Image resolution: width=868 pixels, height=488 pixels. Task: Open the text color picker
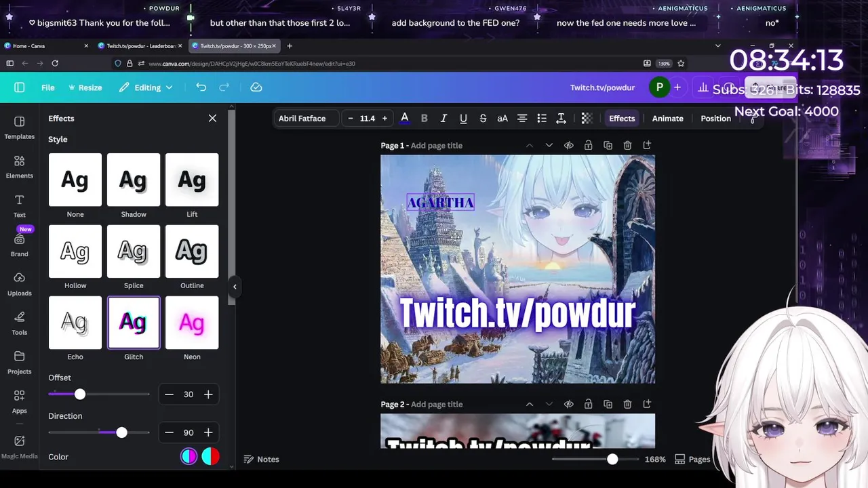pos(405,118)
